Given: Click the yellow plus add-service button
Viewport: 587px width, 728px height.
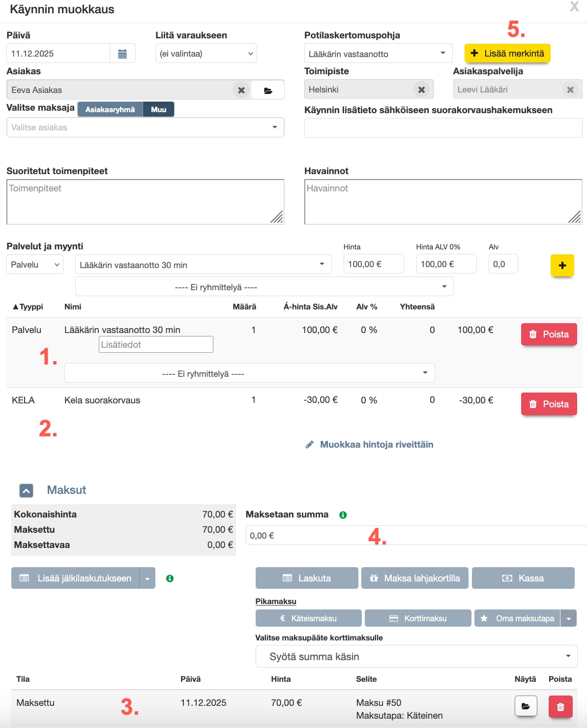Looking at the screenshot, I should 562,266.
